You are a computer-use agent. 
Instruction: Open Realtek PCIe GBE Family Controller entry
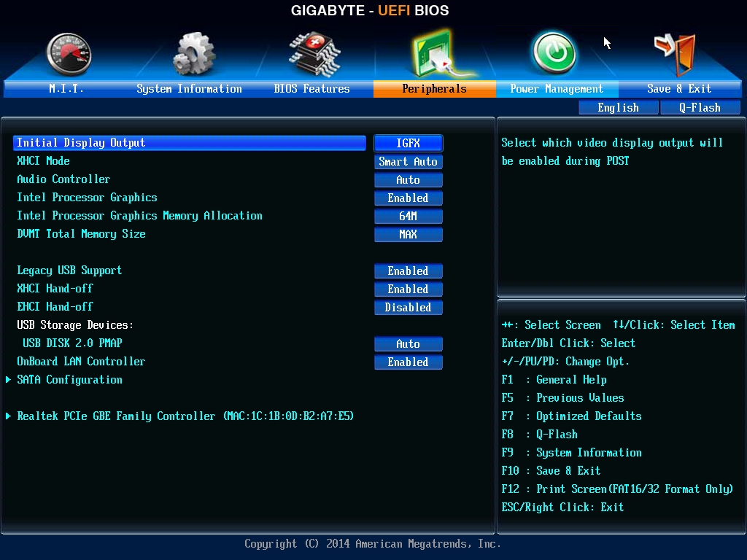(x=185, y=416)
